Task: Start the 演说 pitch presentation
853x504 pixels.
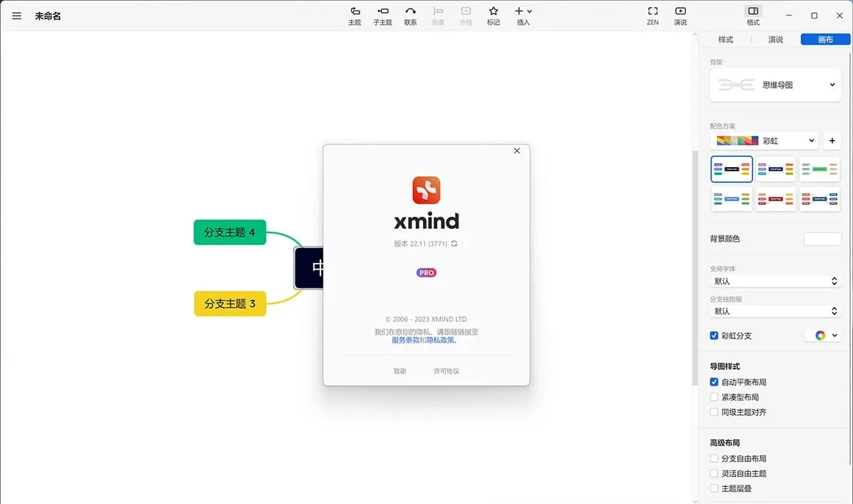Action: coord(680,16)
